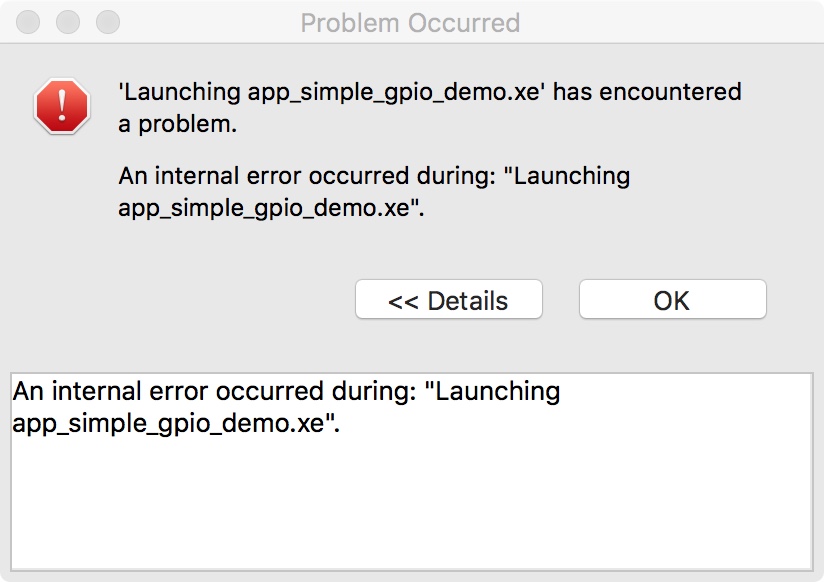The height and width of the screenshot is (582, 824).
Task: Click app_simple_gpio_demo.xe in the dialog heading
Action: pyautogui.click(x=394, y=93)
